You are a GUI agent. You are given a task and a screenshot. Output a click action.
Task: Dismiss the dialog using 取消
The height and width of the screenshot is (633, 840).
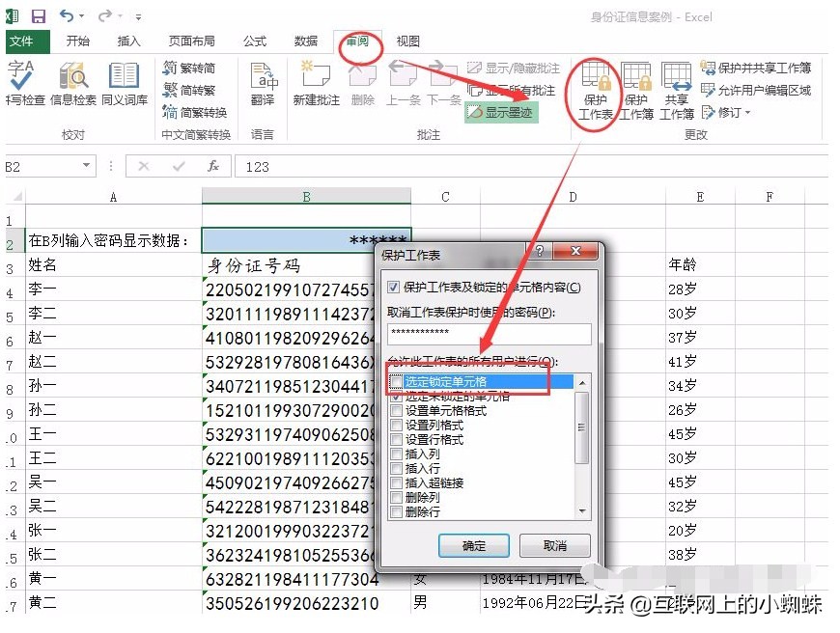tap(555, 545)
